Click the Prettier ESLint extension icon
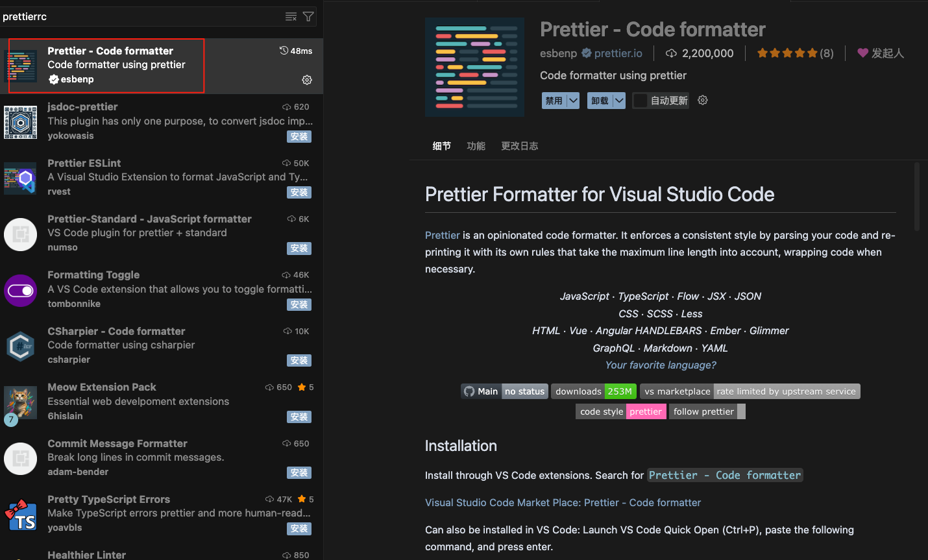 (21, 178)
